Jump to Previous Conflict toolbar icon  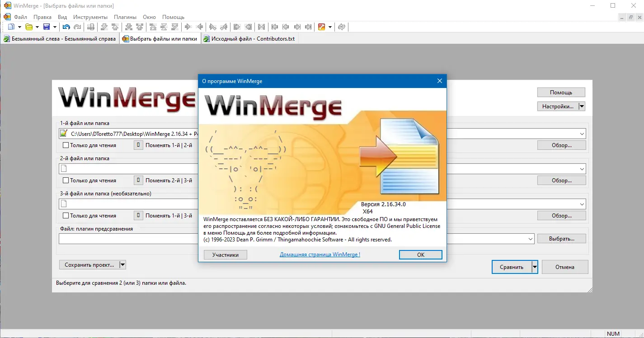[x=140, y=27]
